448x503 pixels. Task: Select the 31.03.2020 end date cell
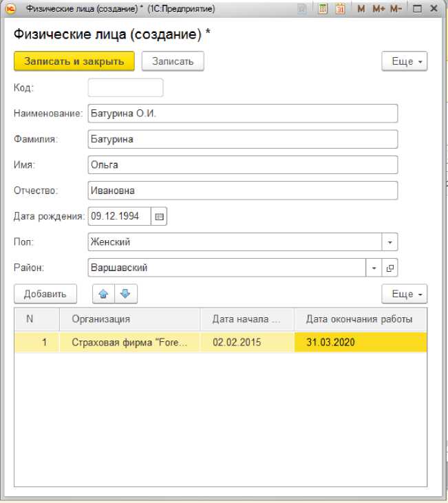[361, 343]
